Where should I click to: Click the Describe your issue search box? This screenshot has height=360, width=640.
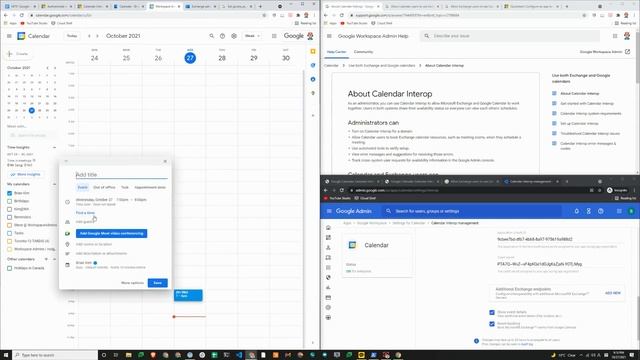[510, 36]
